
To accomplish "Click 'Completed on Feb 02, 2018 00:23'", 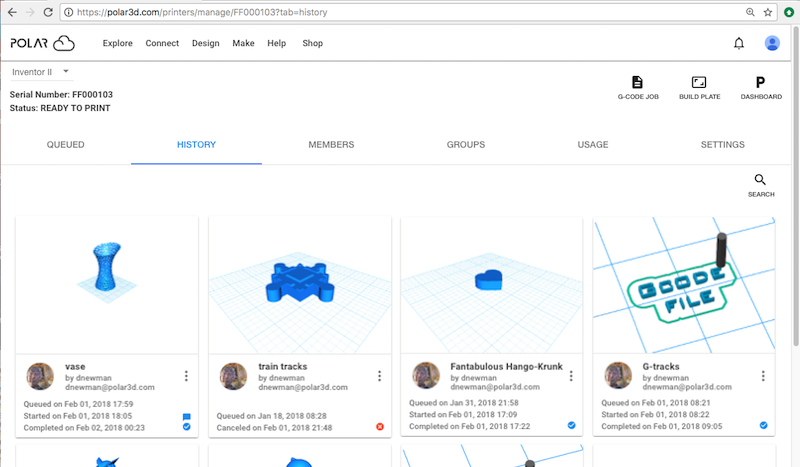I will pyautogui.click(x=84, y=428).
